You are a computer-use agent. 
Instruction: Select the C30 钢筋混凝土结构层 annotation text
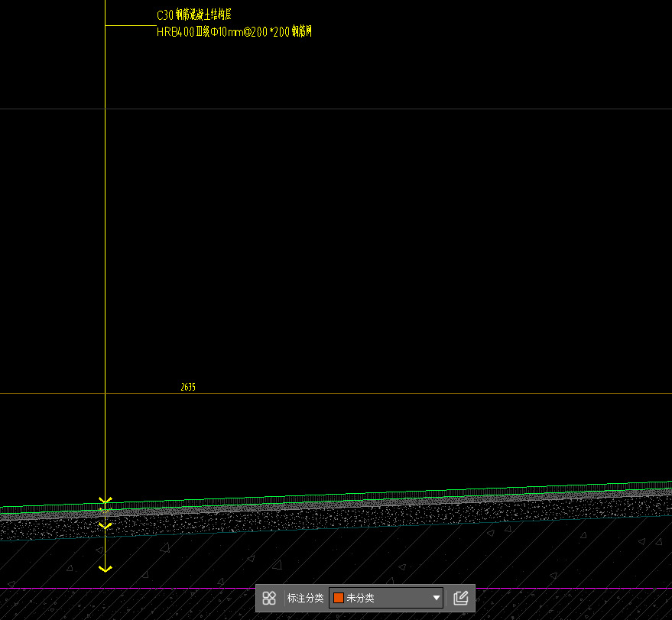pos(194,15)
